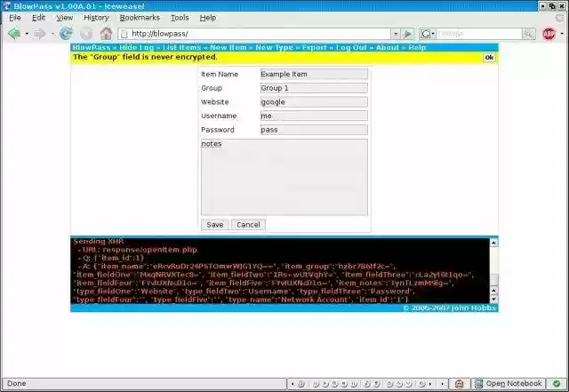Click the page icon in the address bar
The width and height of the screenshot is (569, 392).
124,34
